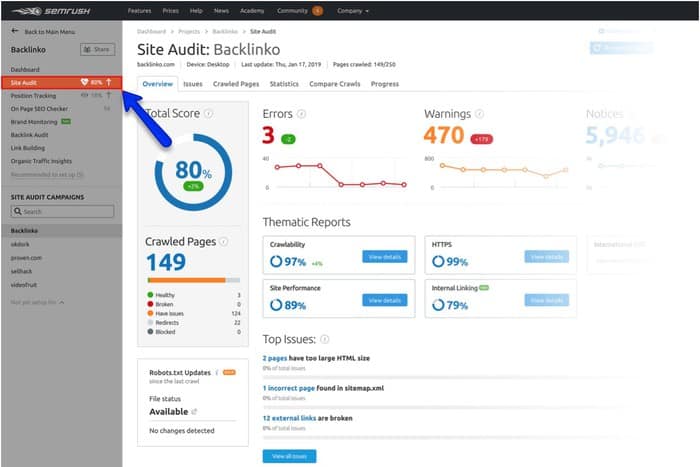Screen dimensions: 700x467
Task: Click the Site Audit Campaigns search field
Action: [x=62, y=211]
